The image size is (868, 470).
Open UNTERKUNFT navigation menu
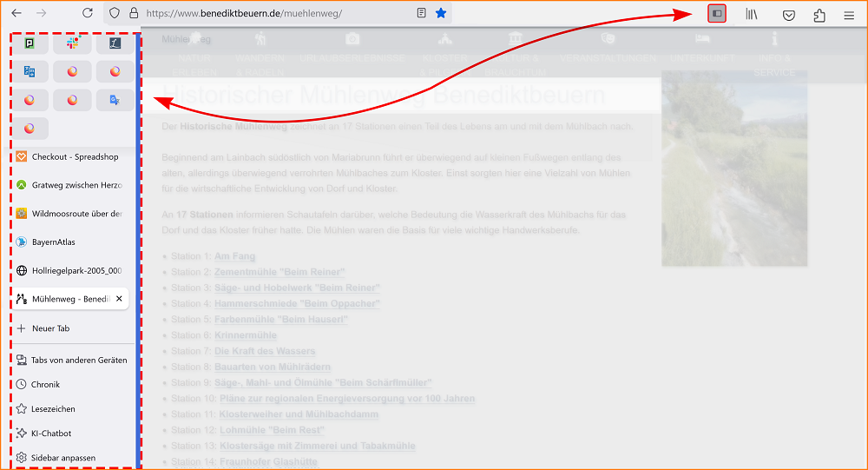coord(702,49)
